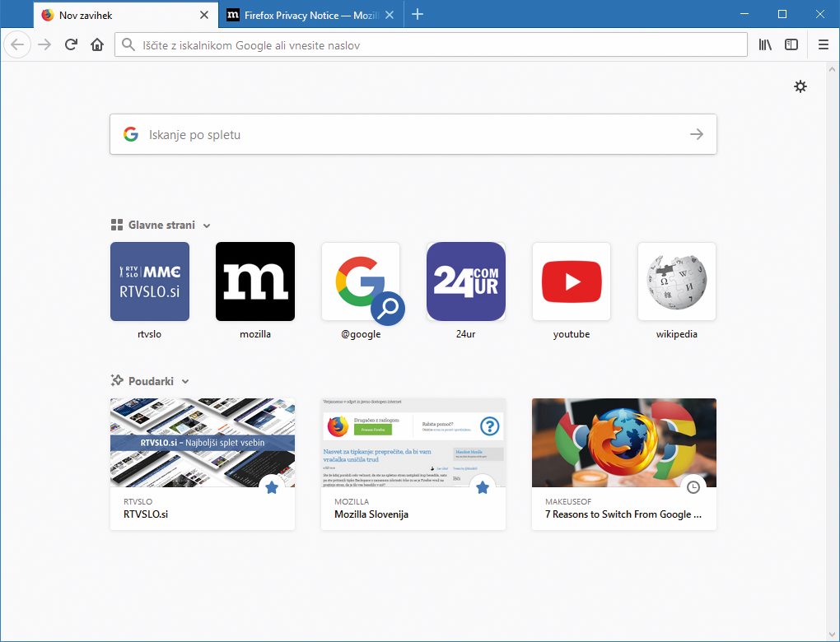
Task: Click the Google logo in search box
Action: 131,134
